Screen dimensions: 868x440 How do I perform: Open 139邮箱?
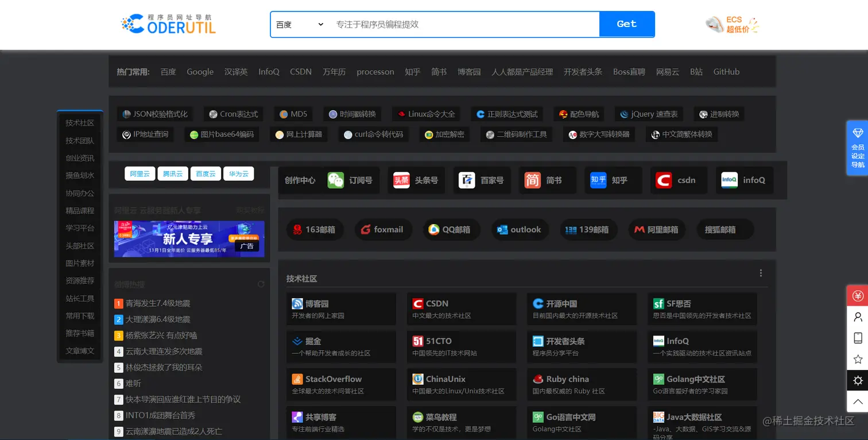(x=588, y=230)
